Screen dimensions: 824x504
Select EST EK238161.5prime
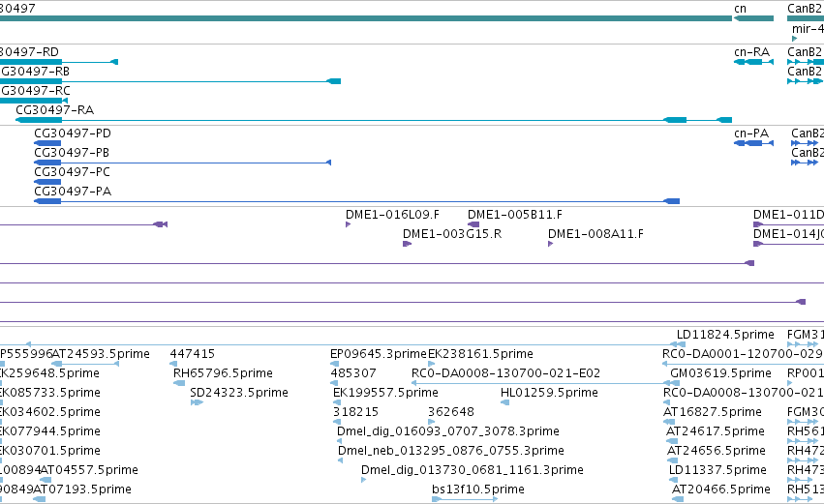pos(432,364)
